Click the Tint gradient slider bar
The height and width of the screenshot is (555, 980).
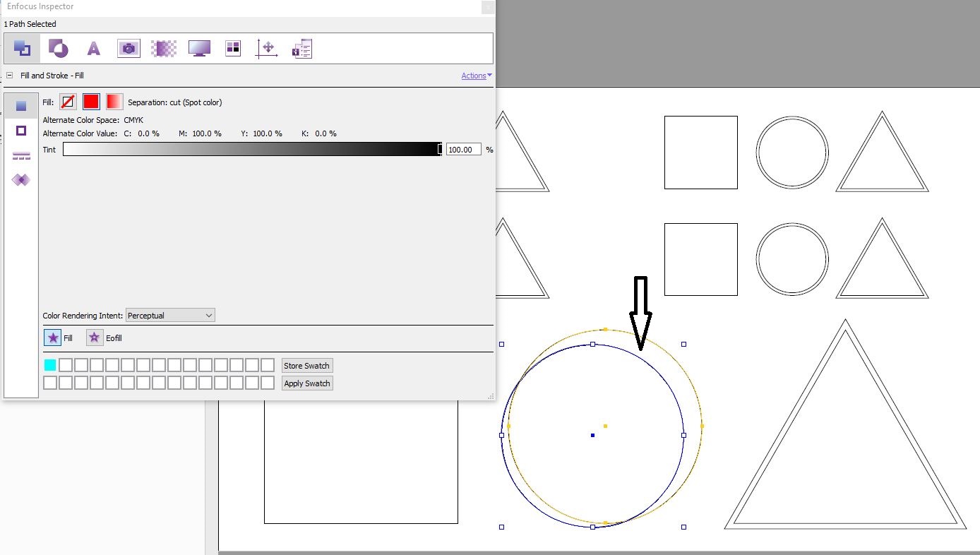point(251,149)
